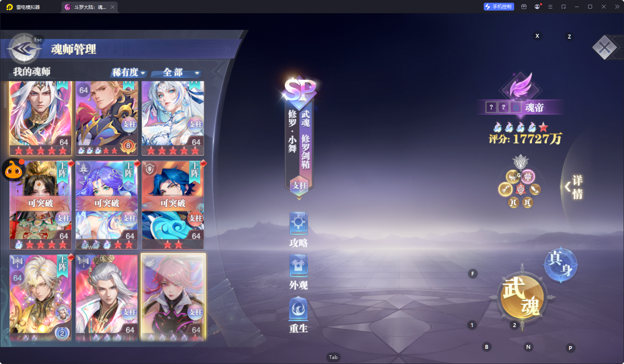Close the panel with the diamond X button
The width and height of the screenshot is (624, 364).
pos(605,47)
